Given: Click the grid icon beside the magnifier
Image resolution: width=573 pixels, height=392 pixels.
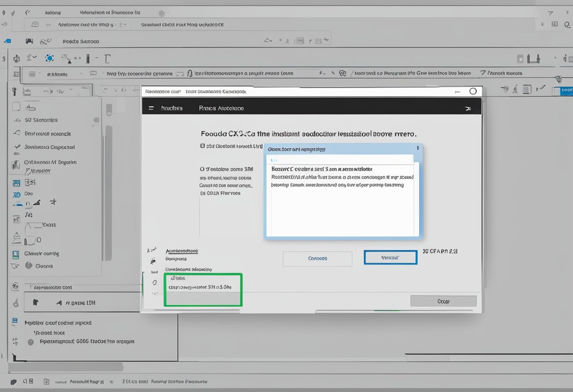Looking at the screenshot, I should (x=555, y=24).
